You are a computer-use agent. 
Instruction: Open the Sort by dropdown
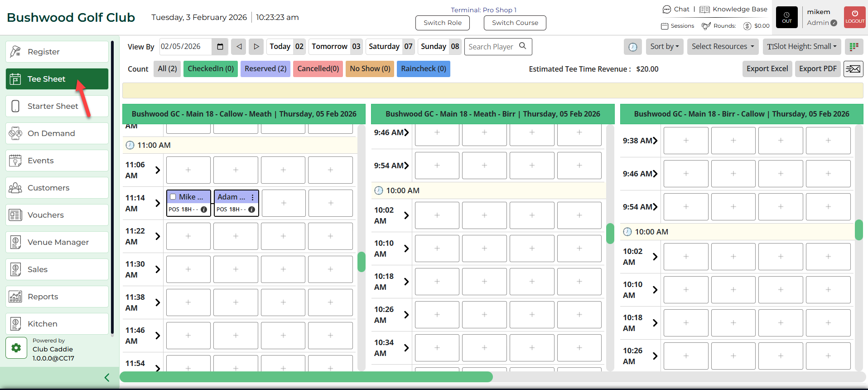pos(665,47)
